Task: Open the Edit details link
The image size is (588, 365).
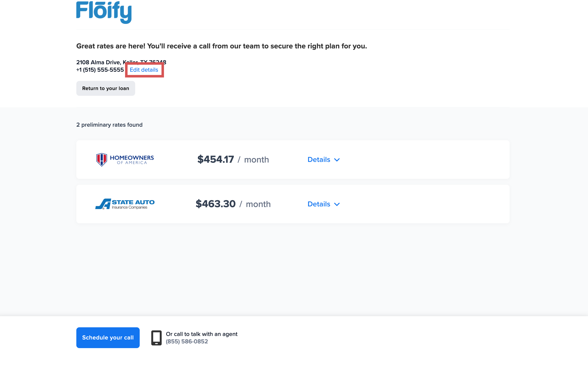Action: [144, 70]
